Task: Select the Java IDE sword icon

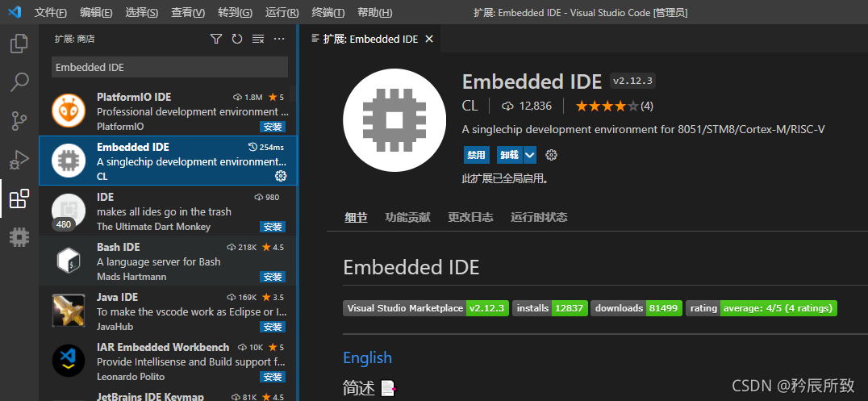Action: pyautogui.click(x=69, y=310)
